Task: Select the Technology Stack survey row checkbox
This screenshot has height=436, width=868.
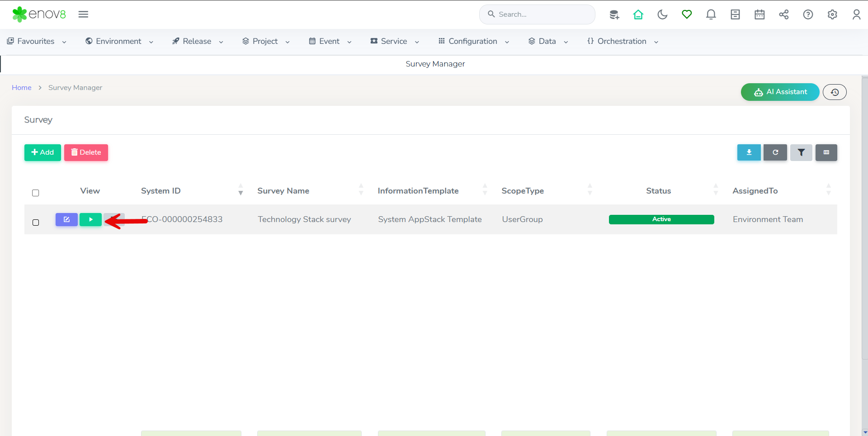Action: point(36,223)
